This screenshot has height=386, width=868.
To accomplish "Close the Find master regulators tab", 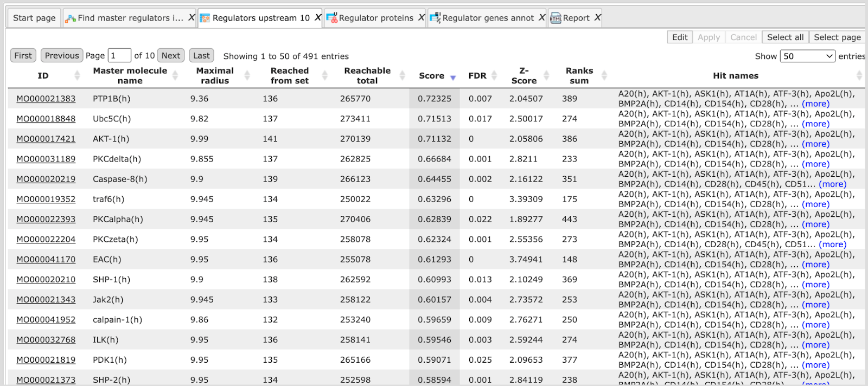I will click(192, 18).
